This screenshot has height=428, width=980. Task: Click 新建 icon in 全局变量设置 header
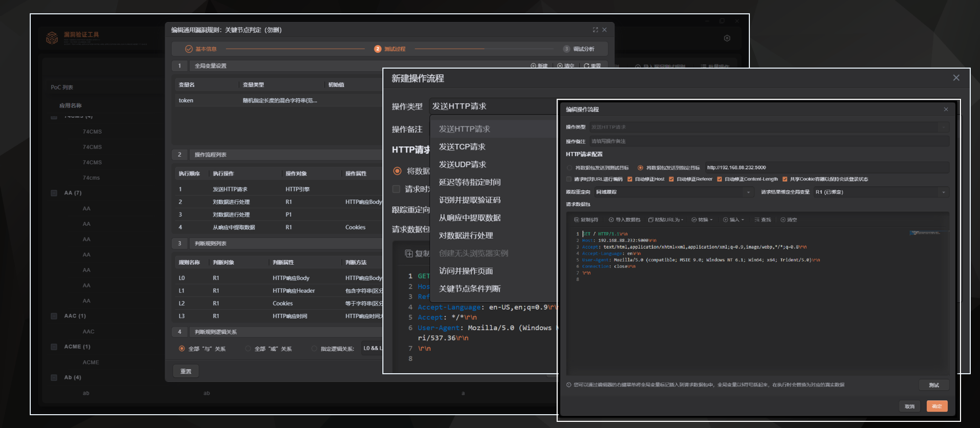[533, 66]
